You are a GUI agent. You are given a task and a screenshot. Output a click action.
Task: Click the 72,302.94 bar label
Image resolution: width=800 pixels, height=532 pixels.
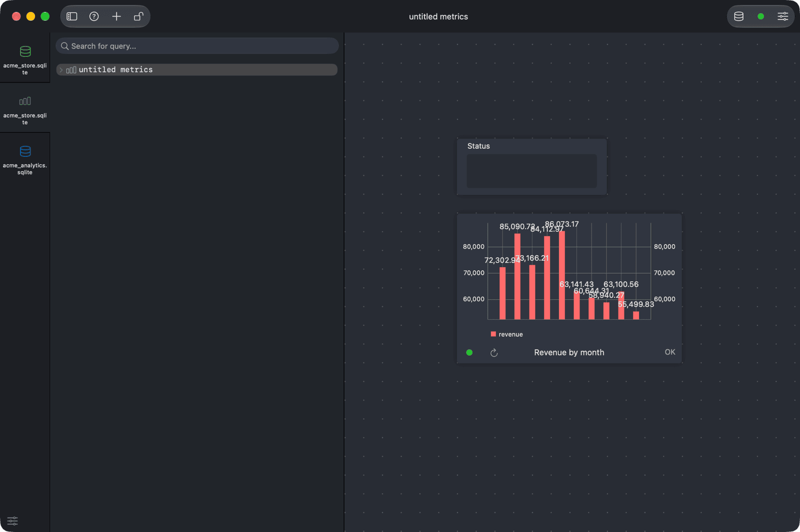click(x=501, y=260)
